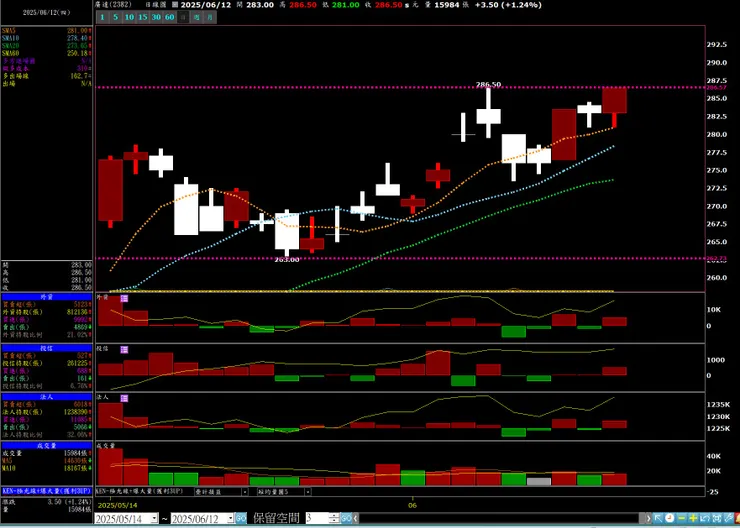The height and width of the screenshot is (528, 740).
Task: Zoom in with the yellow plus icon
Action: 693,518
